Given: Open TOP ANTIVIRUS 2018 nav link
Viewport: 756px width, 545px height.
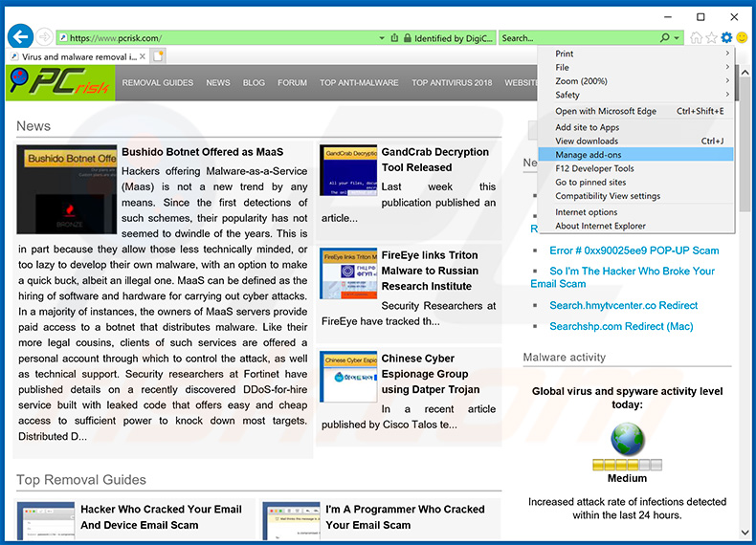Looking at the screenshot, I should (x=452, y=83).
